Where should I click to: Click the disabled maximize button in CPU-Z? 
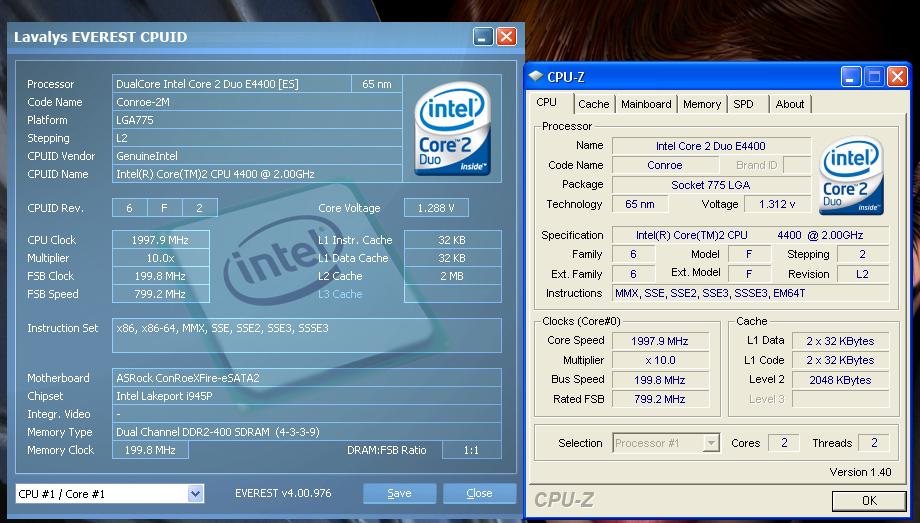coord(874,76)
